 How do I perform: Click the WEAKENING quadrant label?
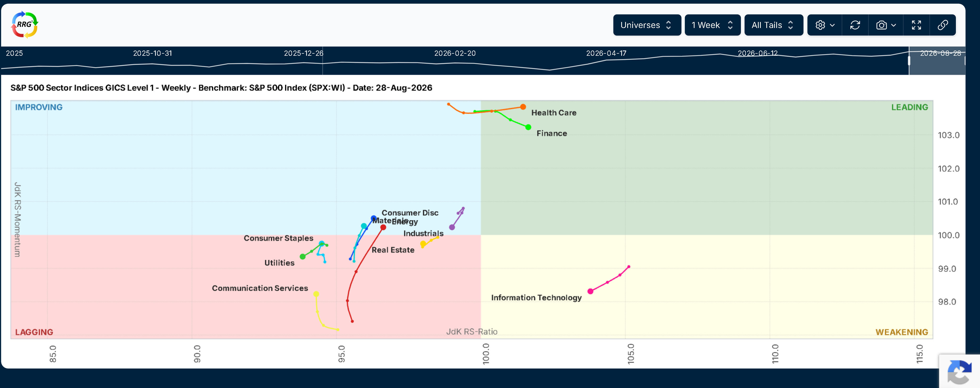click(x=902, y=333)
